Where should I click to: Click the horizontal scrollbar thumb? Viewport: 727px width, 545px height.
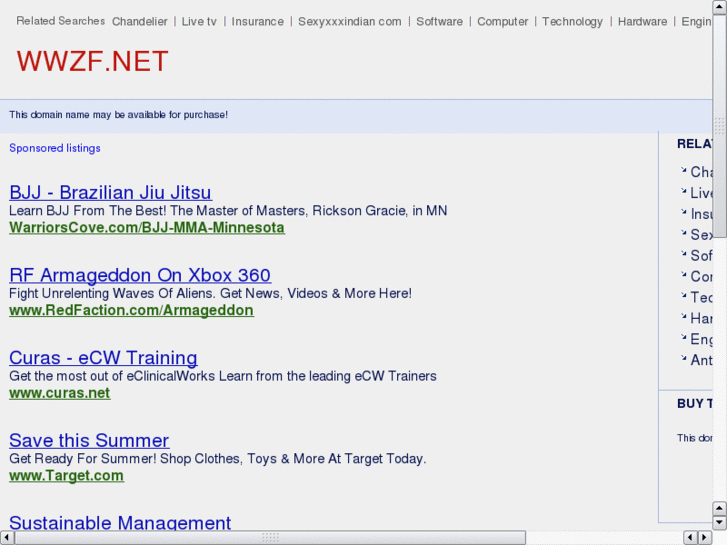[x=270, y=538]
